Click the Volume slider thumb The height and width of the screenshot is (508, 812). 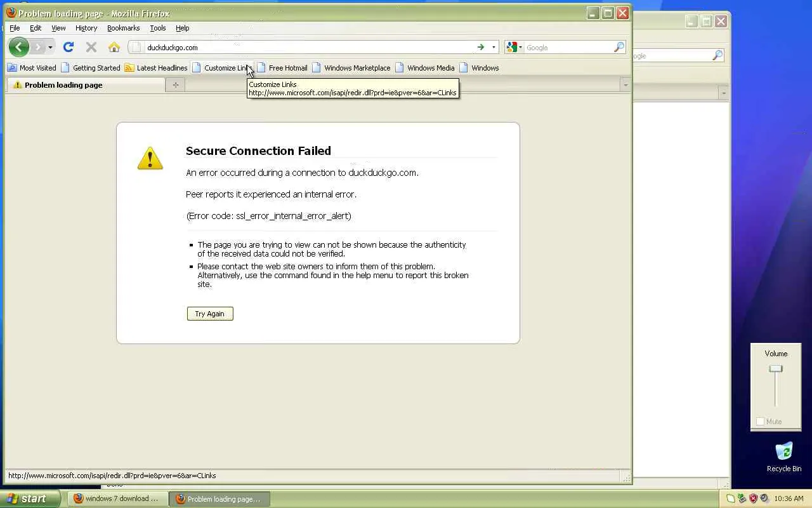(776, 369)
